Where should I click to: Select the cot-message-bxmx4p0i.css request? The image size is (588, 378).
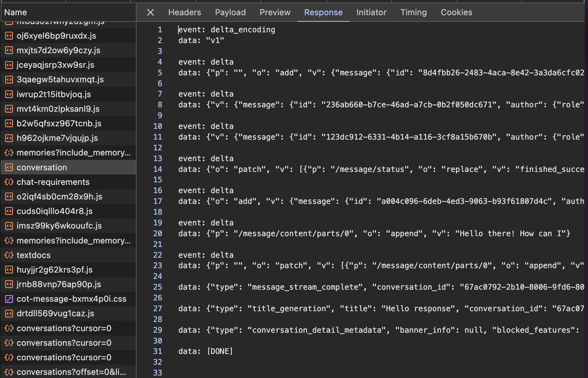coord(68,299)
